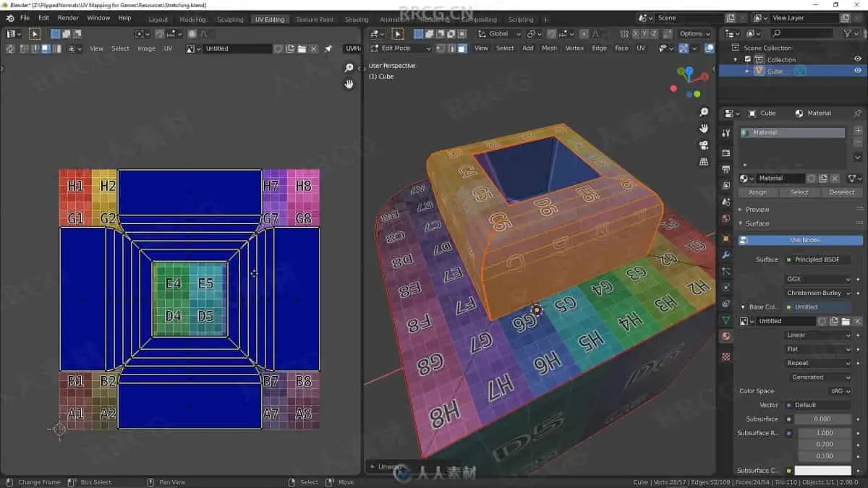The image size is (868, 488).
Task: Open the Scene properties tab
Action: (x=726, y=202)
